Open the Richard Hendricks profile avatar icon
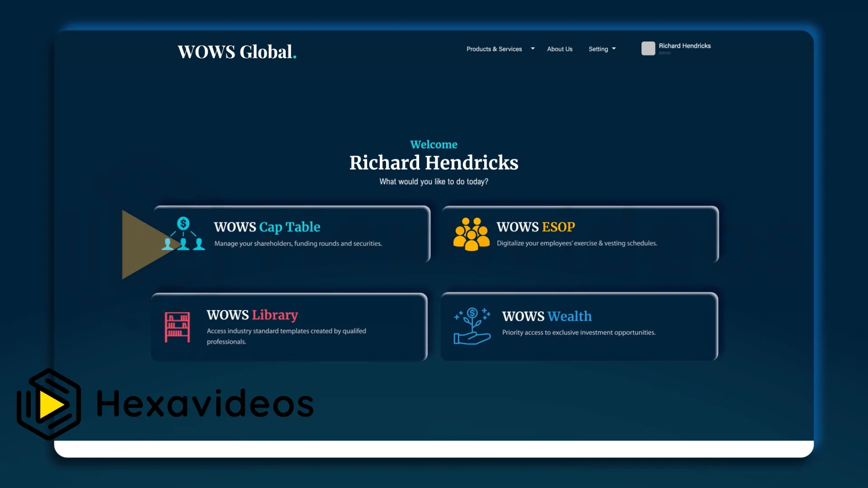Image resolution: width=868 pixels, height=488 pixels. click(x=649, y=48)
